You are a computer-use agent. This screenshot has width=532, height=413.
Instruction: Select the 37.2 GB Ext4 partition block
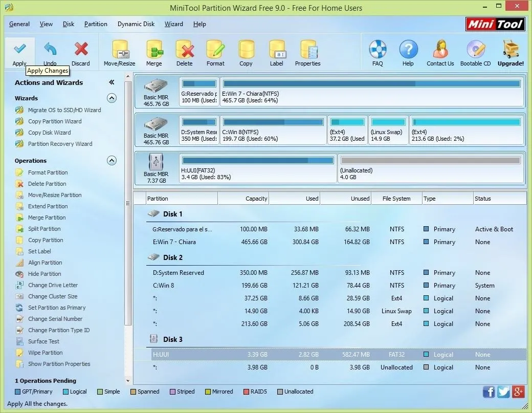347,130
